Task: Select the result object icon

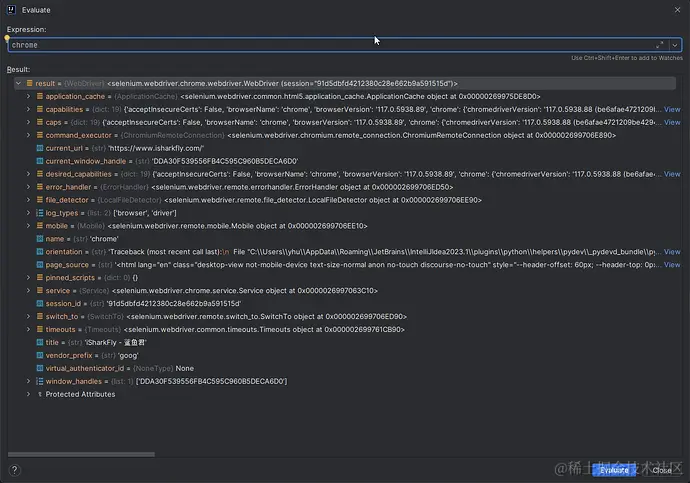Action: [29, 83]
